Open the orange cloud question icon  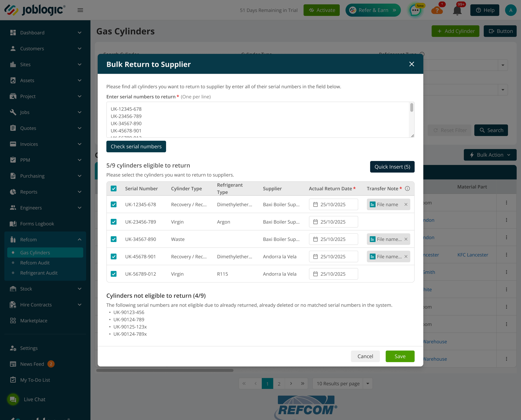[x=437, y=10]
